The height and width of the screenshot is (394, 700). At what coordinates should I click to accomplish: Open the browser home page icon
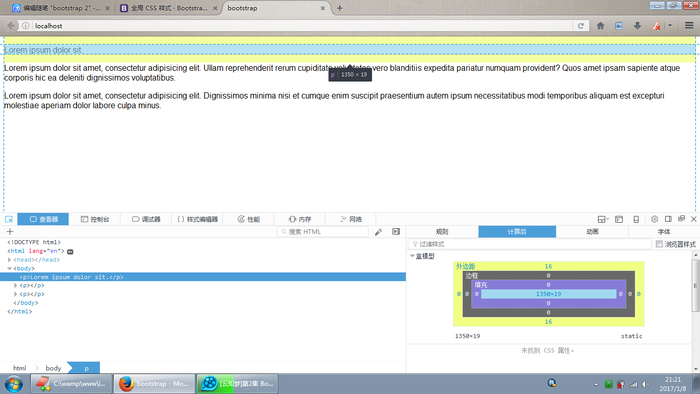pos(600,26)
